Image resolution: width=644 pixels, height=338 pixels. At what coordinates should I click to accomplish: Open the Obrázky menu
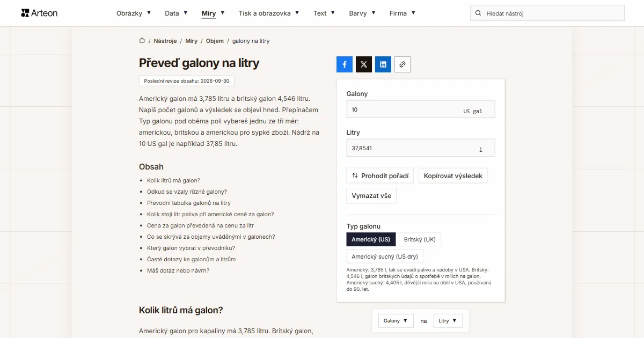tap(134, 13)
